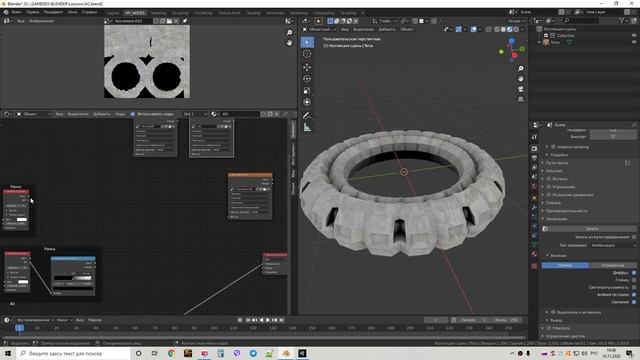The width and height of the screenshot is (640, 360).
Task: Open Render properties tab icon
Action: click(534, 149)
